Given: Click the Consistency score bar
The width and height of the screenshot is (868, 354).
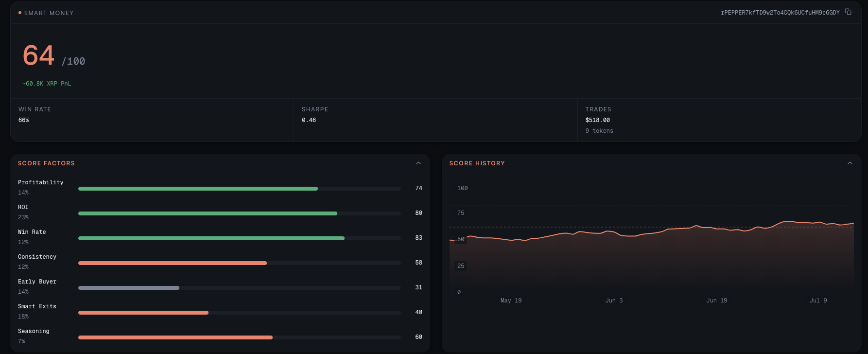Looking at the screenshot, I should 240,263.
